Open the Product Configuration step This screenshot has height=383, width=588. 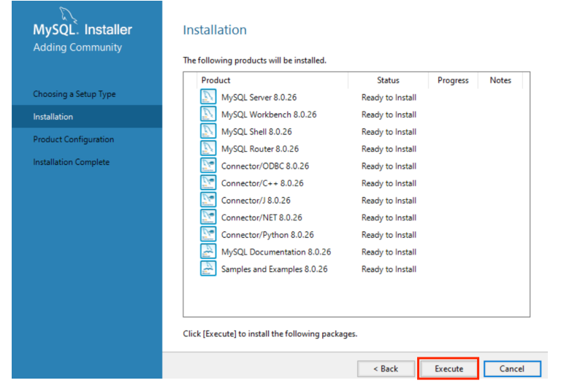(x=74, y=139)
